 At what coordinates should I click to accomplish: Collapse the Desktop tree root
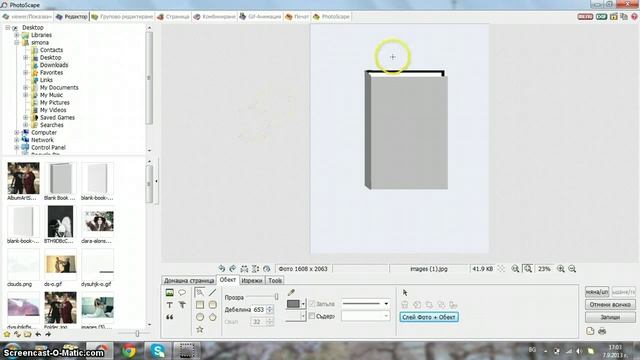tap(8, 27)
